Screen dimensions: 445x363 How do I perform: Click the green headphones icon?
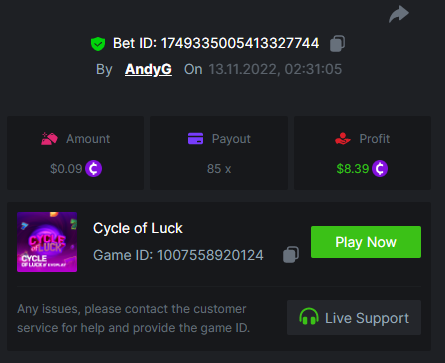[309, 317]
